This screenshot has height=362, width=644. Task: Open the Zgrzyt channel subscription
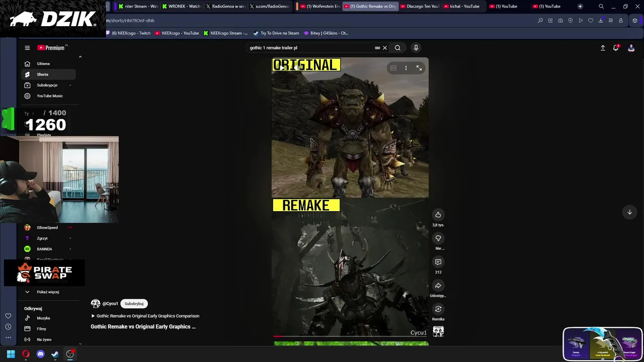click(48, 238)
